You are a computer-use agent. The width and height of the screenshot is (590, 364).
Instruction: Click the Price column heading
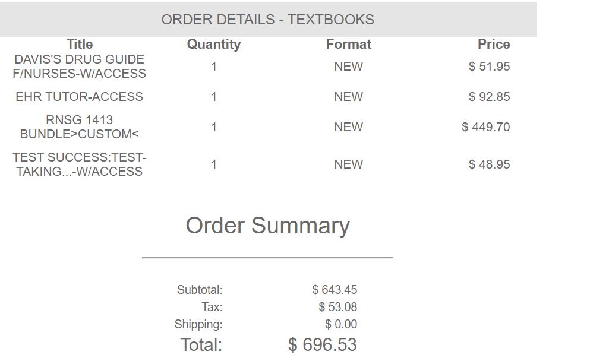tap(494, 44)
